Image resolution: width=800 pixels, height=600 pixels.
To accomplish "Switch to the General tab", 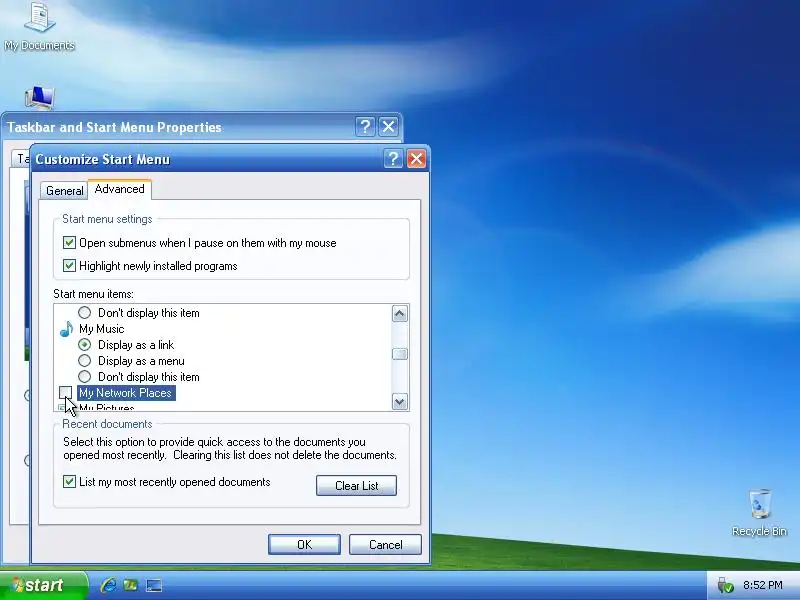I will pyautogui.click(x=64, y=190).
